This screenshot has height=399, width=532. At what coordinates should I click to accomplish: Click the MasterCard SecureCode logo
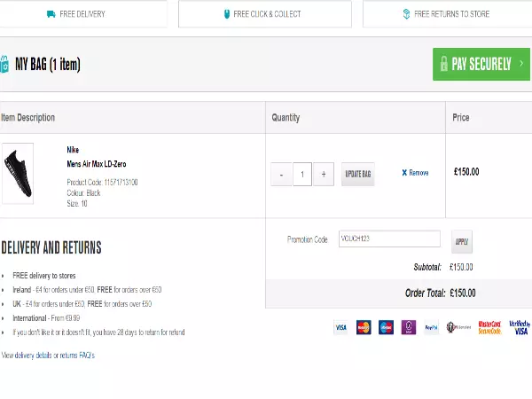coord(489,327)
